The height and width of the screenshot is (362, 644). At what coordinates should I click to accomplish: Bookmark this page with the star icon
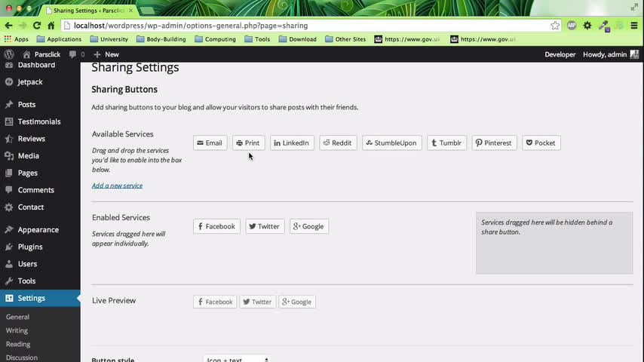click(555, 26)
